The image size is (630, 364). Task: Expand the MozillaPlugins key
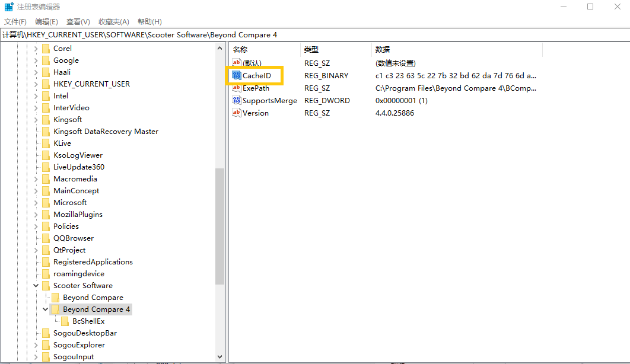pos(36,214)
